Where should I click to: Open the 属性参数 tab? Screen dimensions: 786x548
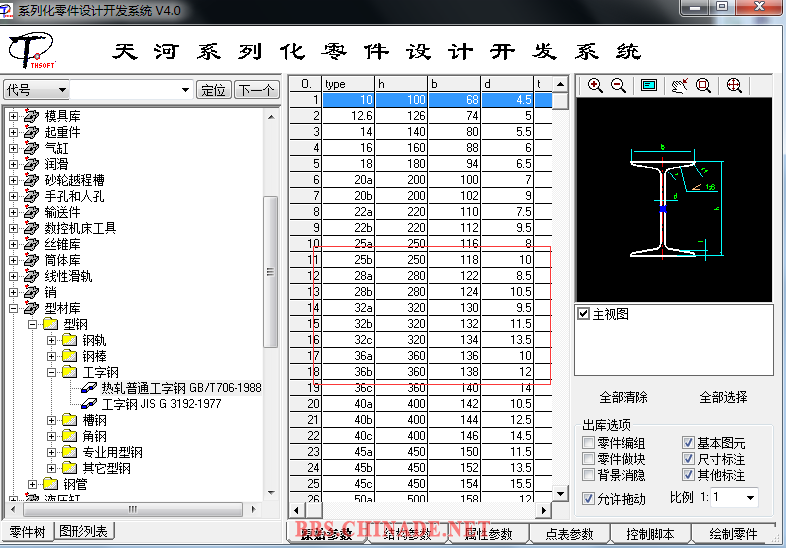click(488, 534)
